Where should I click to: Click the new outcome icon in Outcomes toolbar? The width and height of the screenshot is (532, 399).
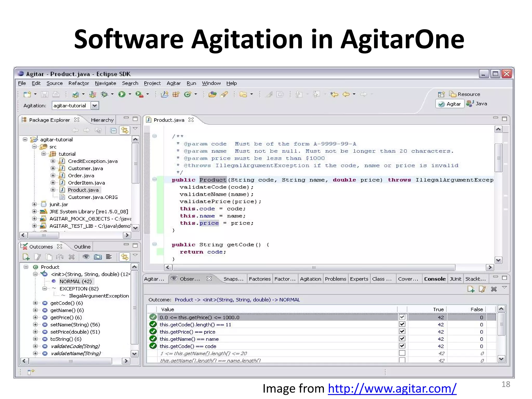(26, 257)
